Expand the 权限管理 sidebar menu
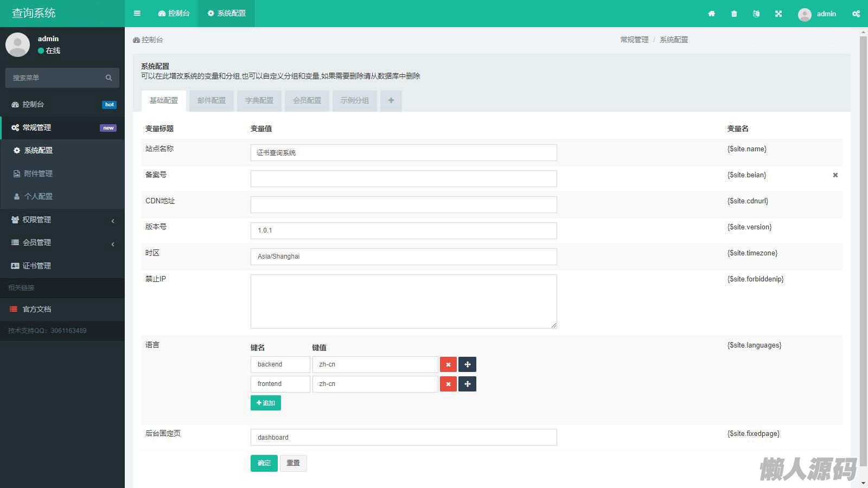 pyautogui.click(x=62, y=220)
